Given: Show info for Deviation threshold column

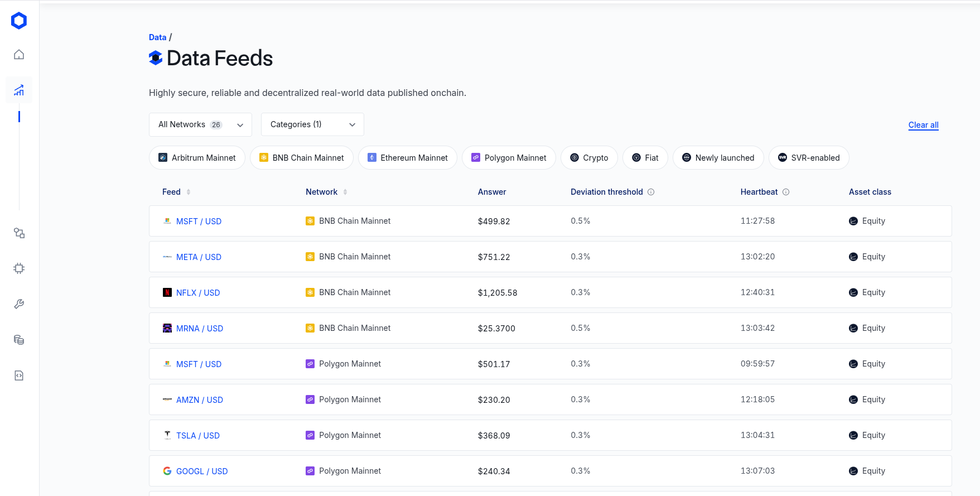Looking at the screenshot, I should (x=651, y=192).
